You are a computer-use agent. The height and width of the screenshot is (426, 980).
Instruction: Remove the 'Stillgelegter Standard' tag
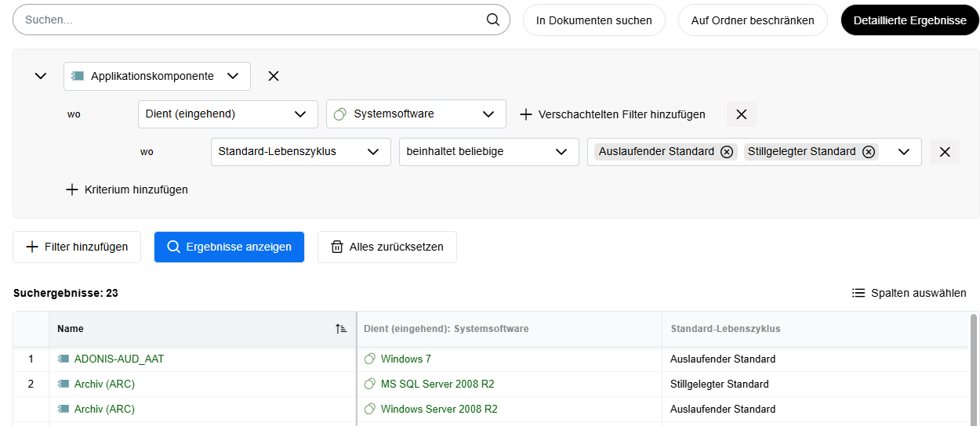[869, 152]
